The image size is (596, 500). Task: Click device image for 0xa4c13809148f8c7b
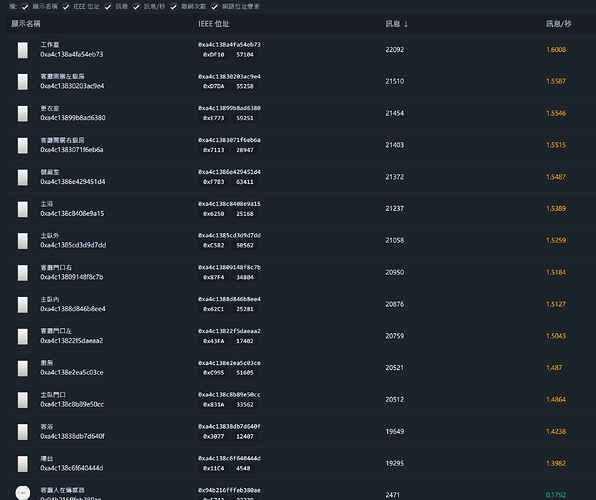23,273
